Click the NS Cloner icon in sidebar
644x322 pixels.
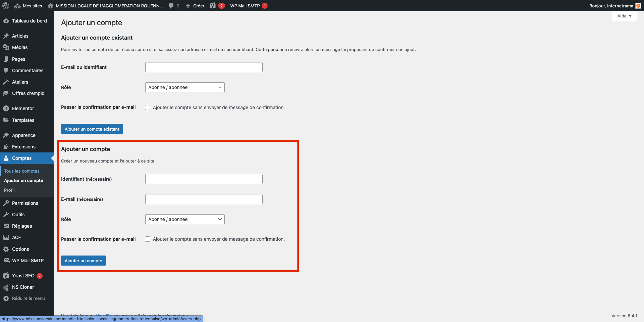click(x=6, y=287)
